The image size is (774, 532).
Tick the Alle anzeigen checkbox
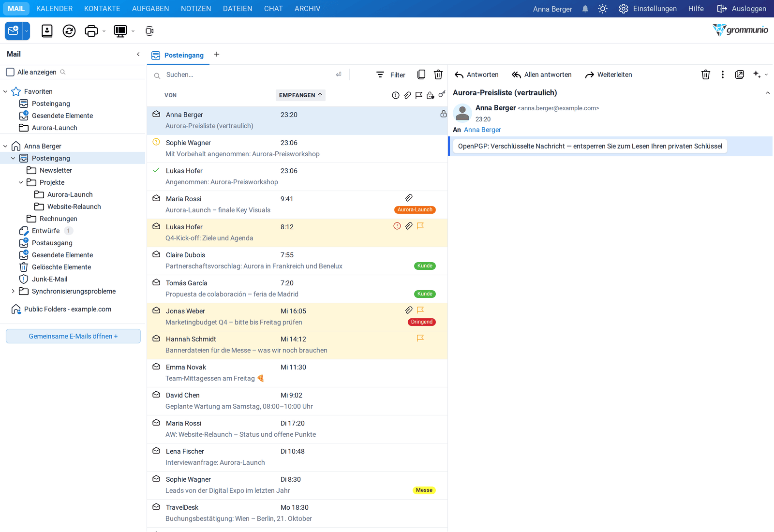coord(10,72)
